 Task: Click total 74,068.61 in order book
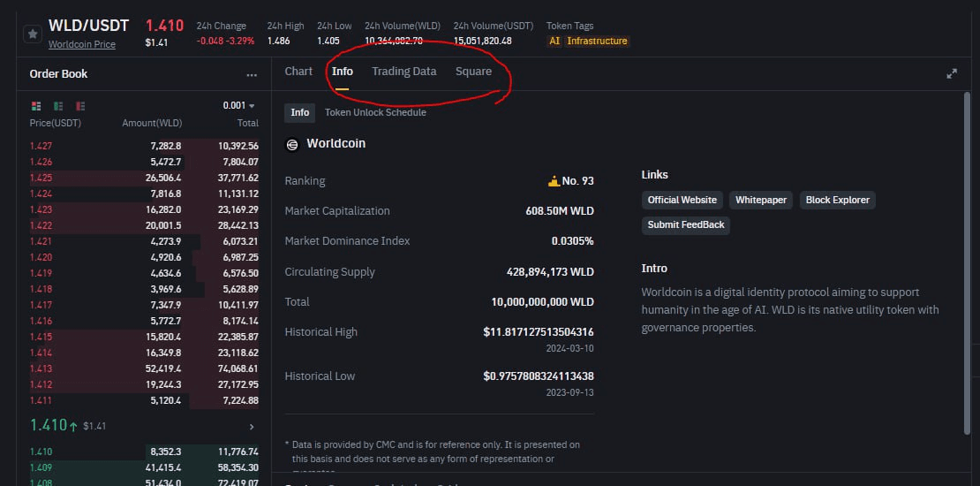[238, 369]
